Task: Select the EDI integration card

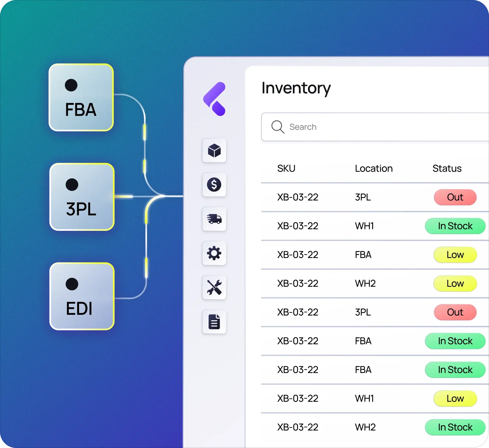Action: [82, 296]
